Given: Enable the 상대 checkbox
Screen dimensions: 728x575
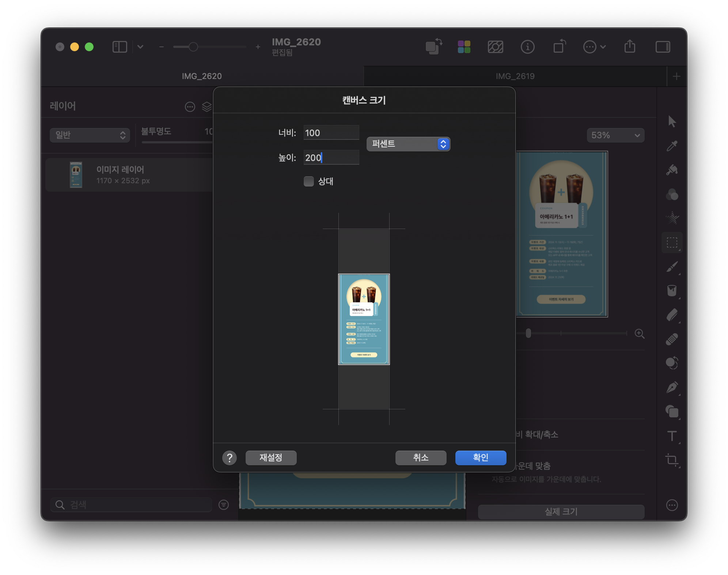Looking at the screenshot, I should click(x=309, y=181).
